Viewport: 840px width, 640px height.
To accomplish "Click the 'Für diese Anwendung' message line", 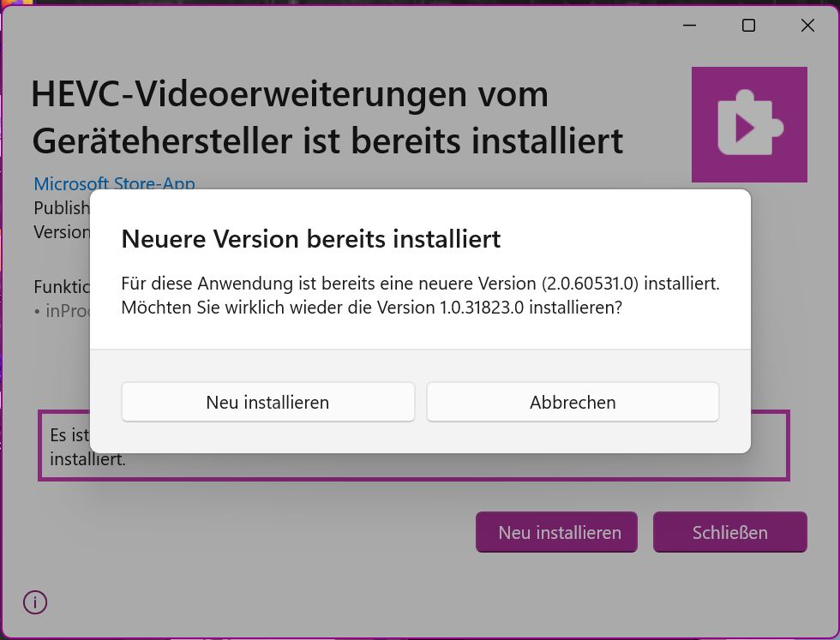I will [421, 284].
